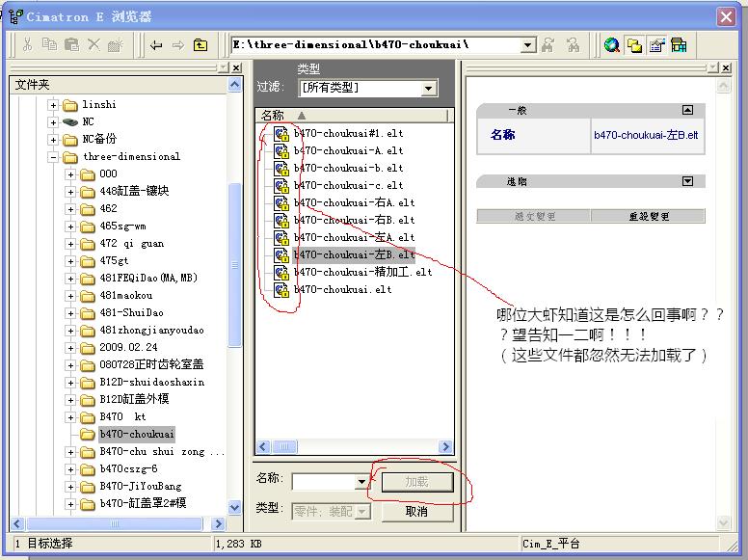Go forward with right arrow icon
The height and width of the screenshot is (560, 748).
[178, 45]
